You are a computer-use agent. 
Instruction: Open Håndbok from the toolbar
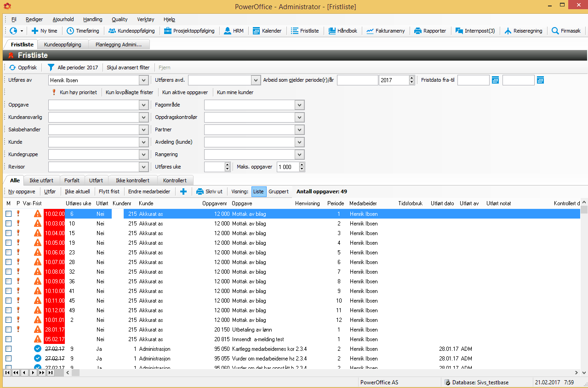(343, 31)
